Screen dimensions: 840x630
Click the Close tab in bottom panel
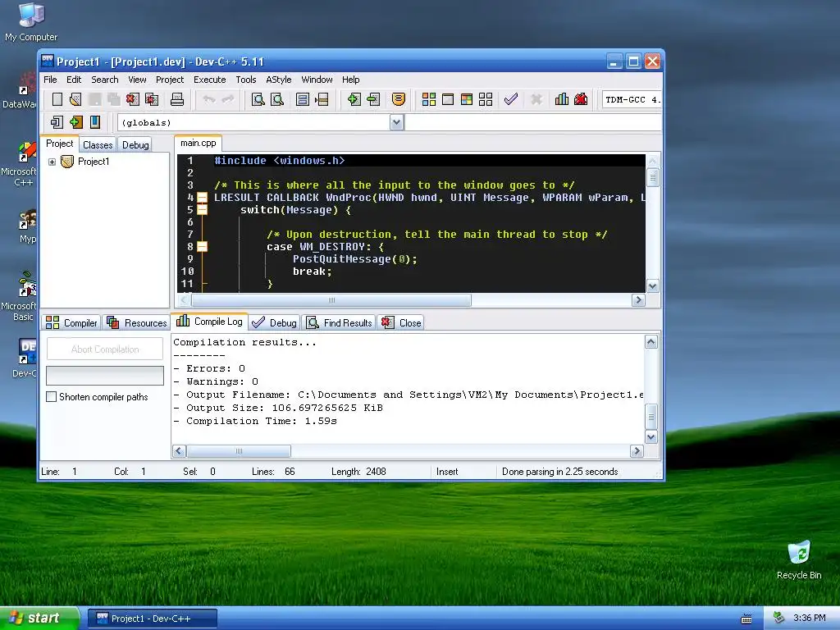point(401,322)
